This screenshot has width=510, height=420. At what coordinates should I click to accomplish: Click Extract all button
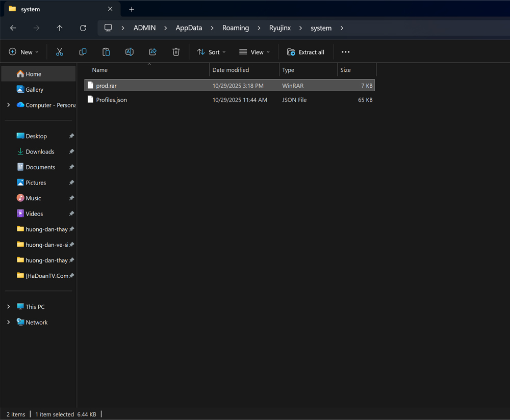point(306,52)
